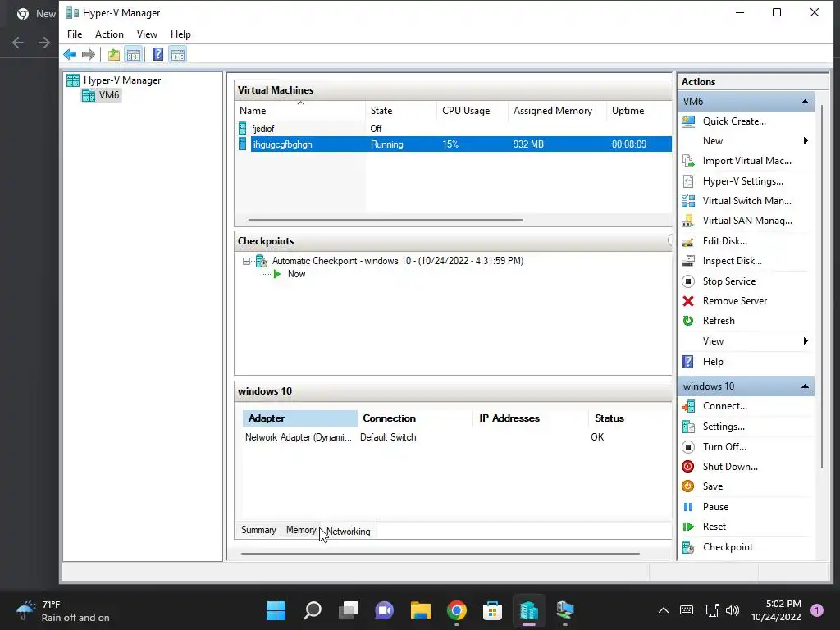Click the bottom horizontal scrollbar of center pane

[x=440, y=554]
